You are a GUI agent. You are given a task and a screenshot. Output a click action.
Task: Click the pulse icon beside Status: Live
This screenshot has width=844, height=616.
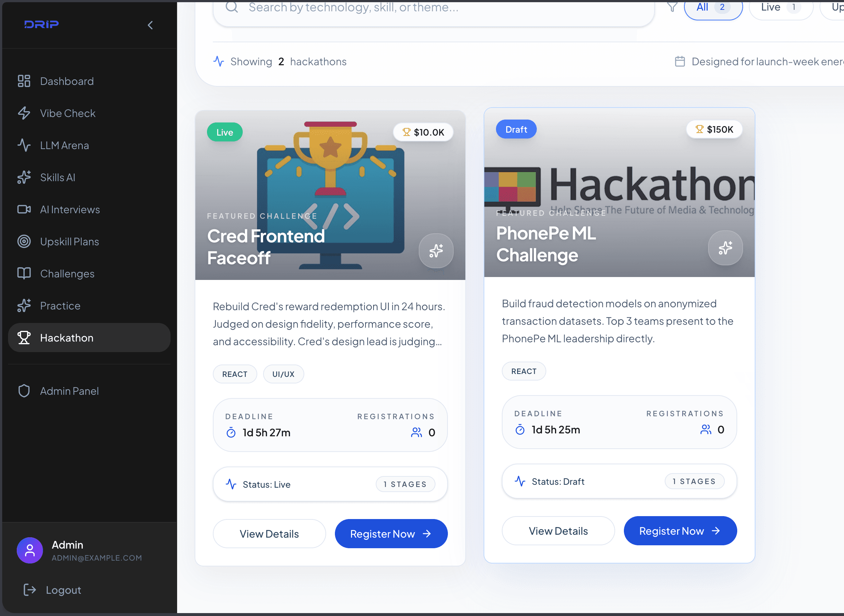click(231, 484)
